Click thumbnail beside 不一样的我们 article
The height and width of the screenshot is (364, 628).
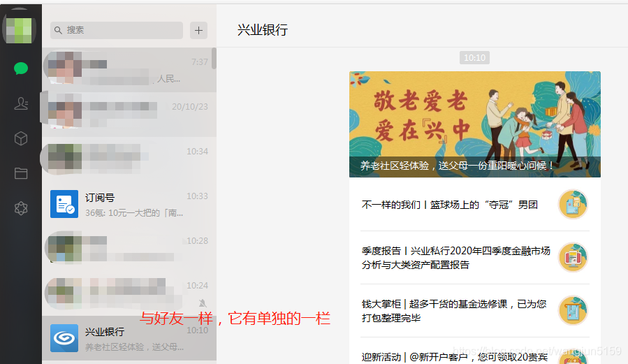pos(573,204)
